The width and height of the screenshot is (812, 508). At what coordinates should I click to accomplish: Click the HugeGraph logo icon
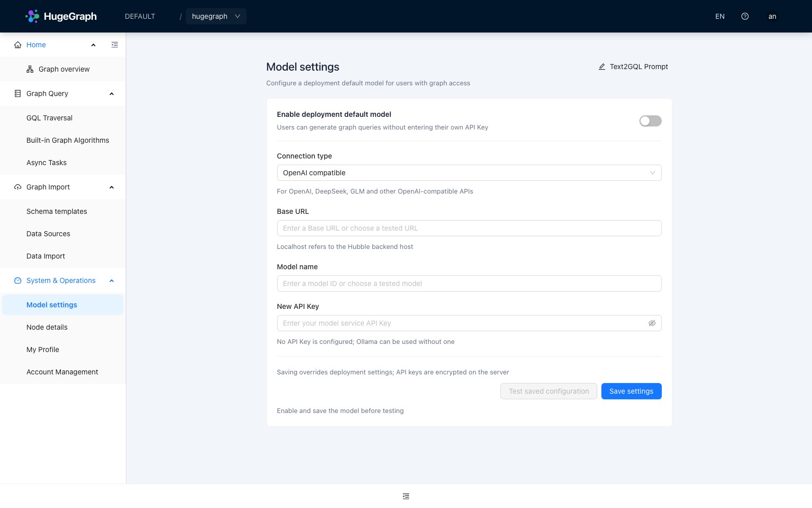point(32,16)
